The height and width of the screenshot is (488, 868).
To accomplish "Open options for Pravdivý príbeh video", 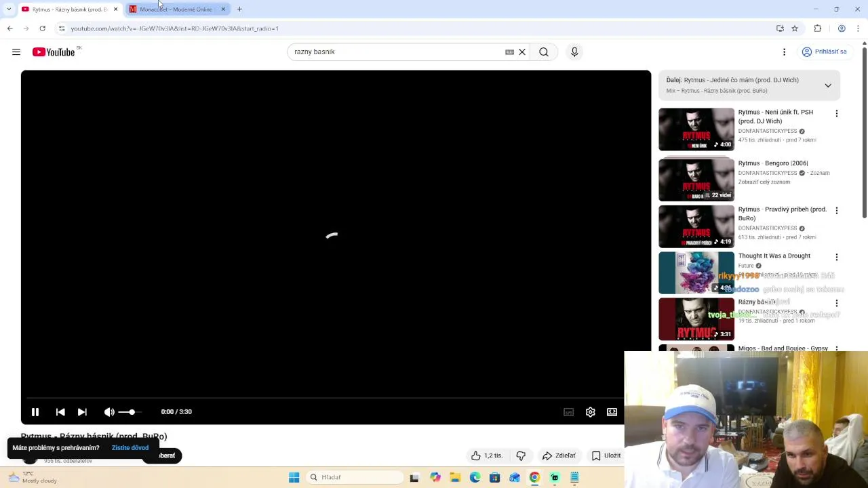I will tap(836, 211).
